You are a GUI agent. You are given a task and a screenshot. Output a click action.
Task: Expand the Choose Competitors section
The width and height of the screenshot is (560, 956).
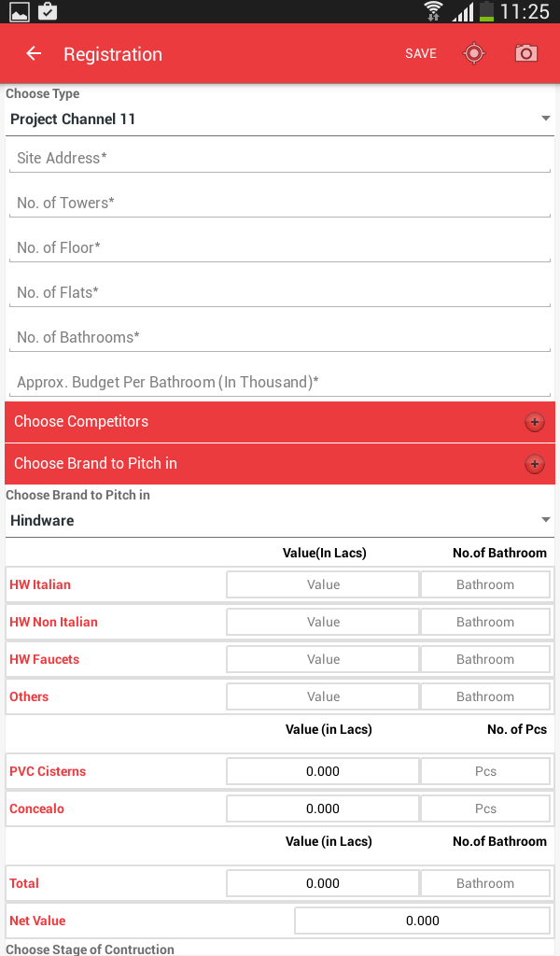coord(261,422)
